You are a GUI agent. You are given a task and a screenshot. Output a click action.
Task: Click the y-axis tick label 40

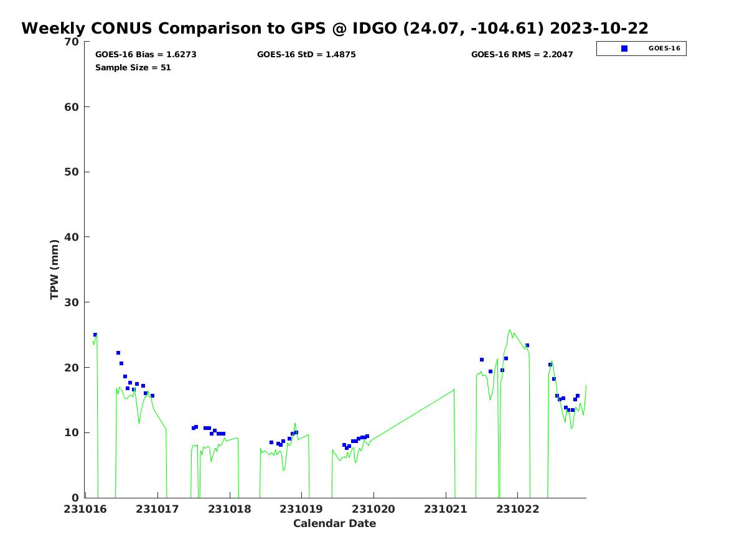pyautogui.click(x=72, y=237)
